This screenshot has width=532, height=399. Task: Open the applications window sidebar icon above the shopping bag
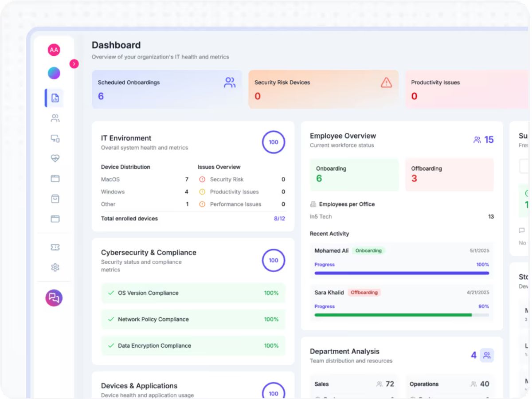(x=55, y=179)
